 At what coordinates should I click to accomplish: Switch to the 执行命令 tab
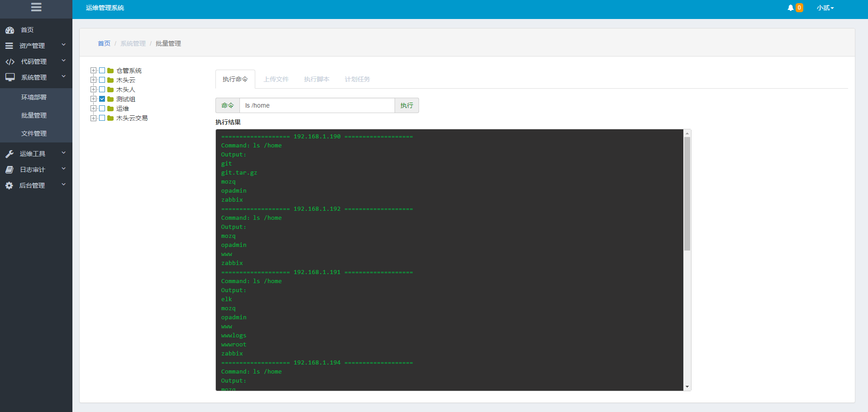235,79
